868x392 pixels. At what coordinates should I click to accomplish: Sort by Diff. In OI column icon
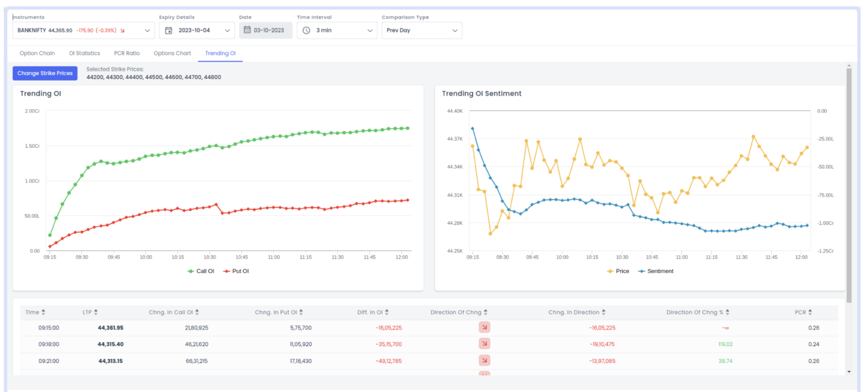387,313
